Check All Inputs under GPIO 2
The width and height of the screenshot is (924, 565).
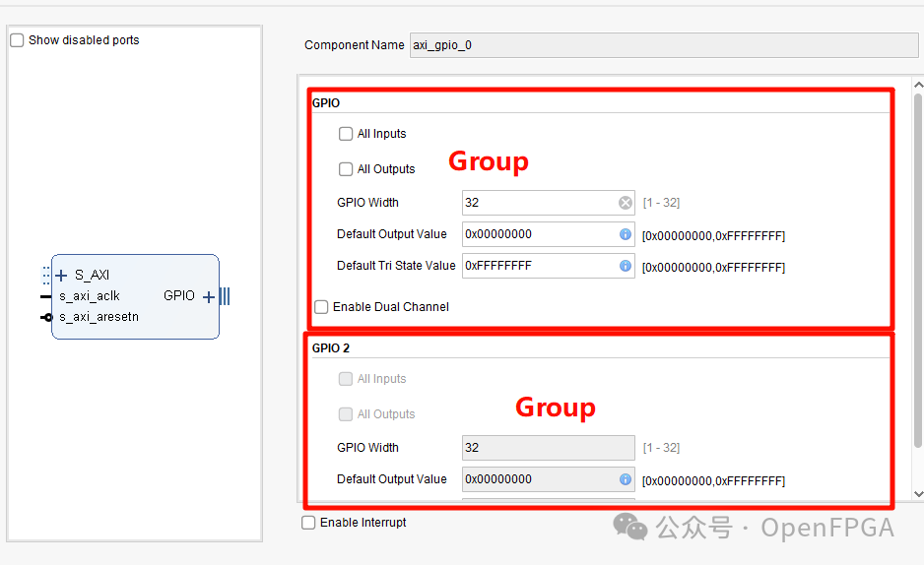click(346, 378)
